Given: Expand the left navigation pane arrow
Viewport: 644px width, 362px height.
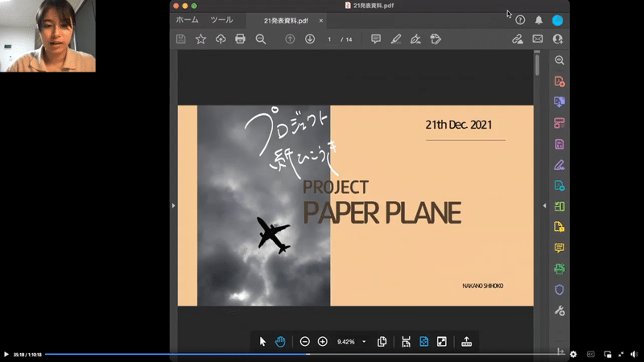Looking at the screenshot, I should tap(173, 206).
